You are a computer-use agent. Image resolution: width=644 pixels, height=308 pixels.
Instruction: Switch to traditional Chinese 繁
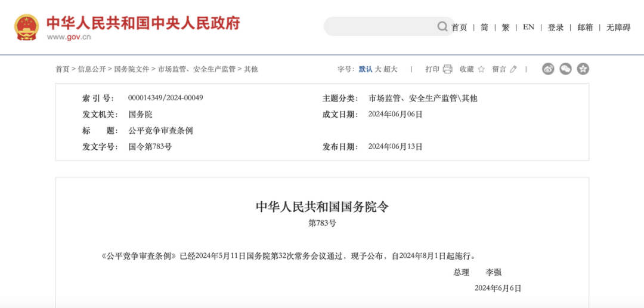(x=506, y=27)
